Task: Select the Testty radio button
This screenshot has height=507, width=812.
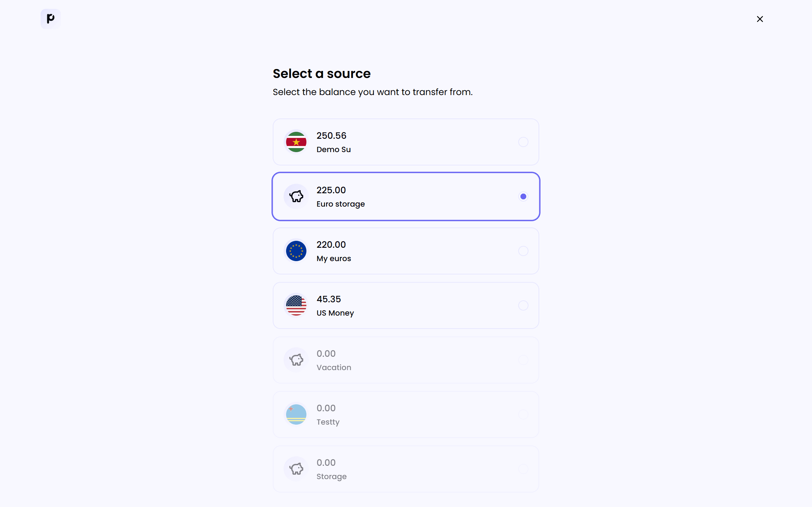Action: pos(523,414)
